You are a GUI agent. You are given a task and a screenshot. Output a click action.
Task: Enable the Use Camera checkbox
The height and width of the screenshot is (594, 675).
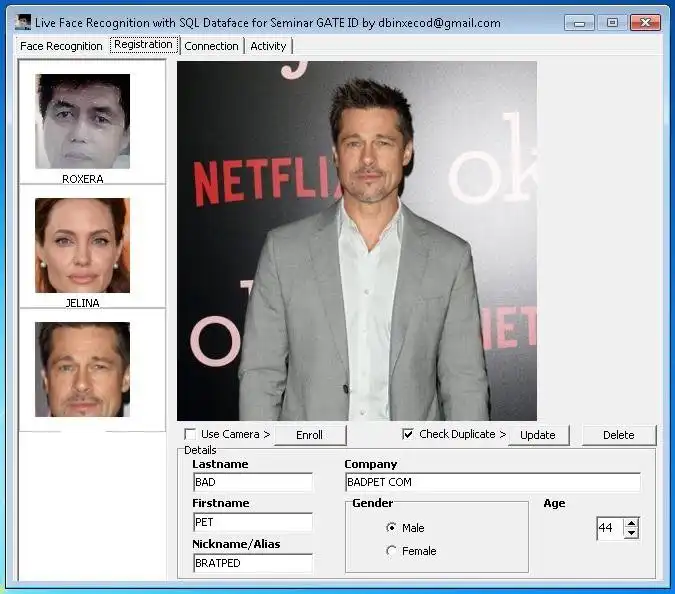[x=190, y=434]
